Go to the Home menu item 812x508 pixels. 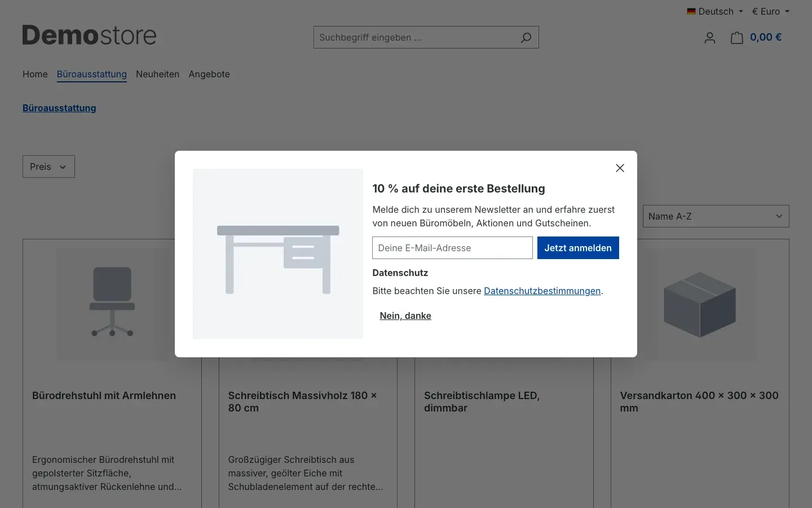coord(35,74)
